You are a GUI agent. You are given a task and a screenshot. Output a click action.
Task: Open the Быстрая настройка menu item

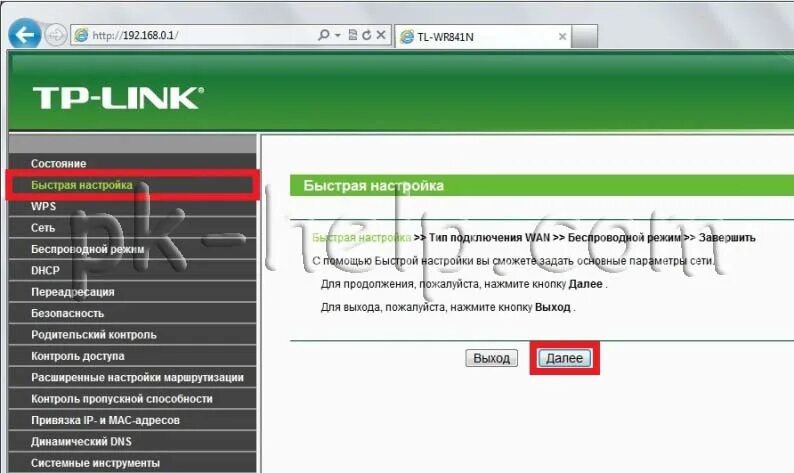point(133,185)
